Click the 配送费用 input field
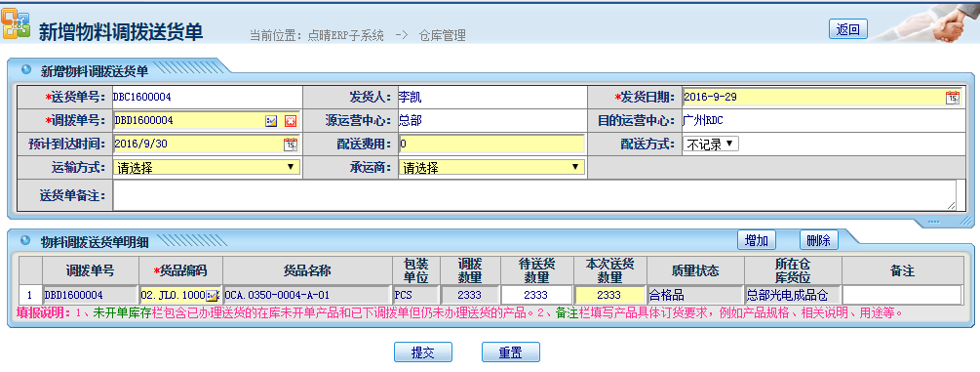 pos(491,145)
